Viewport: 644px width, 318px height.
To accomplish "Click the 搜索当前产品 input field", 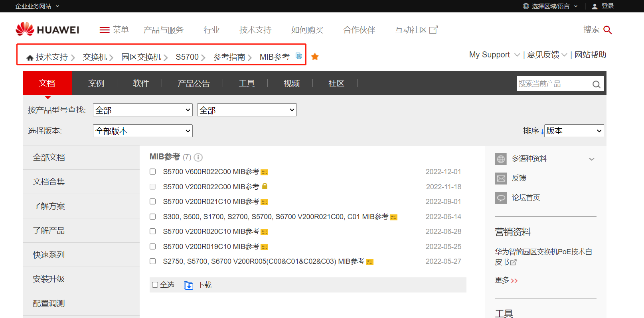I will coord(554,84).
